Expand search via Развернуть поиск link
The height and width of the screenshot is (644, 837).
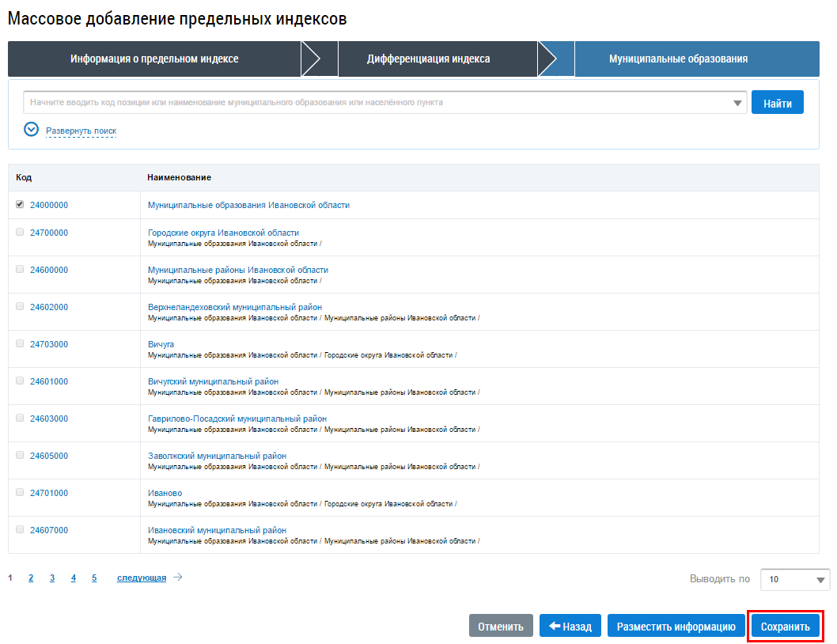click(81, 131)
